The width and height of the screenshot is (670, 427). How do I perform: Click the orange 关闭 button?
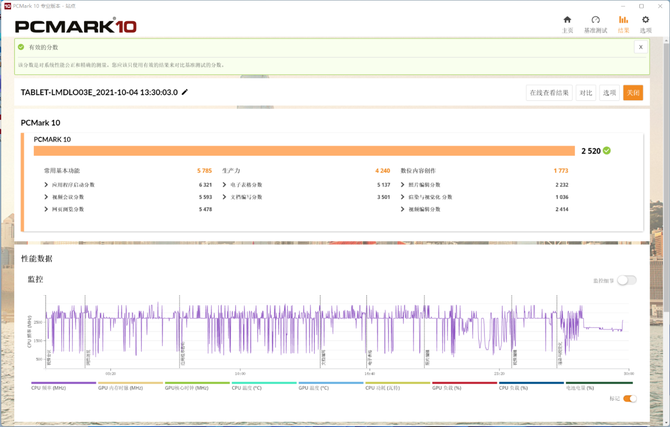tap(633, 93)
